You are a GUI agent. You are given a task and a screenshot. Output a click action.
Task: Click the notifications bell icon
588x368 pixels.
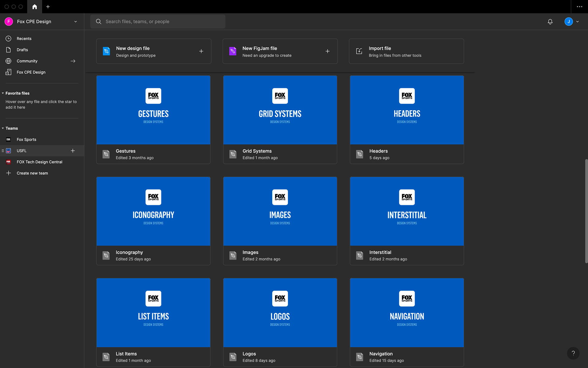[550, 22]
